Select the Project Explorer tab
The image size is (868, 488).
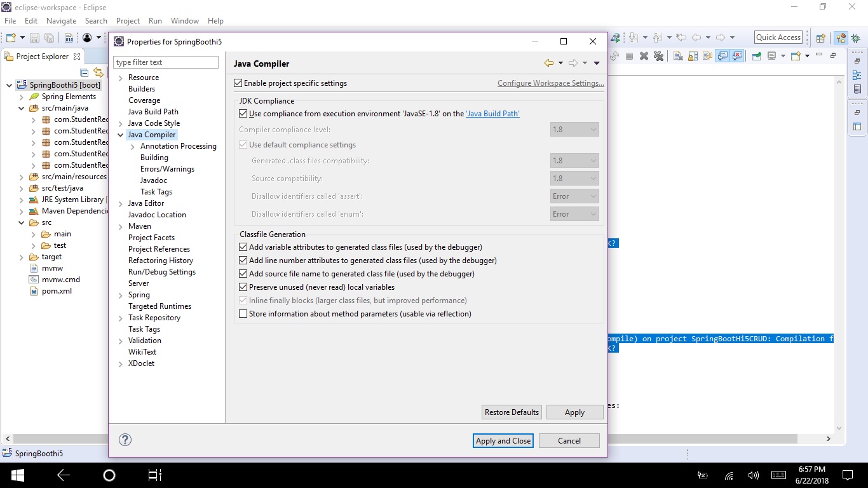click(x=42, y=56)
